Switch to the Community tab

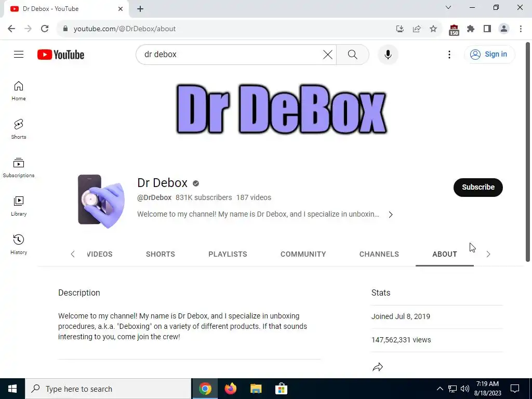pyautogui.click(x=303, y=254)
